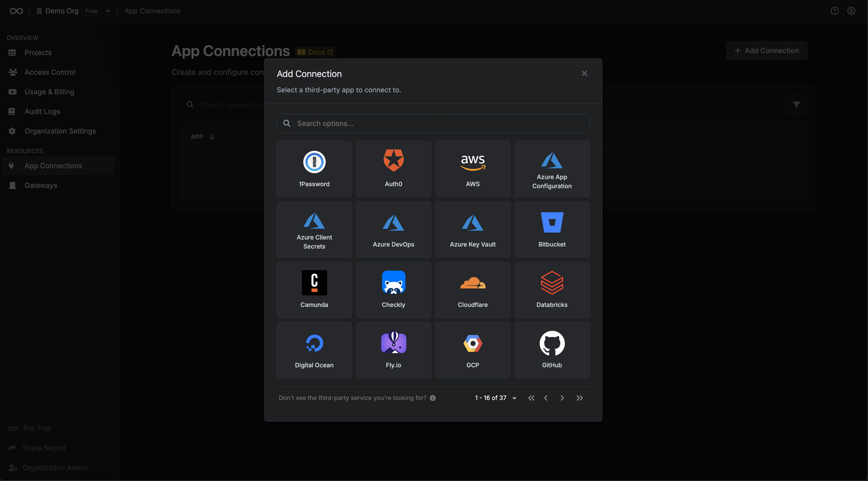Sort the table by APP column
The height and width of the screenshot is (481, 868).
click(x=202, y=137)
